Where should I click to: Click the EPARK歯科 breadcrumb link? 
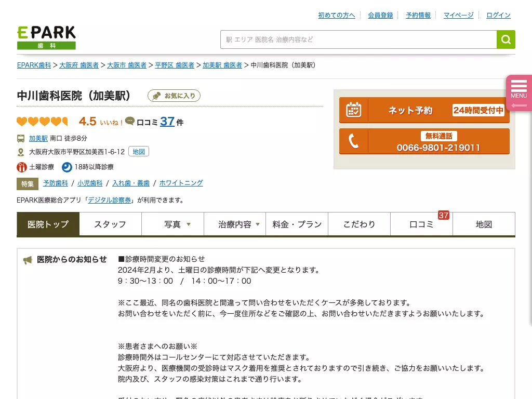[x=34, y=65]
